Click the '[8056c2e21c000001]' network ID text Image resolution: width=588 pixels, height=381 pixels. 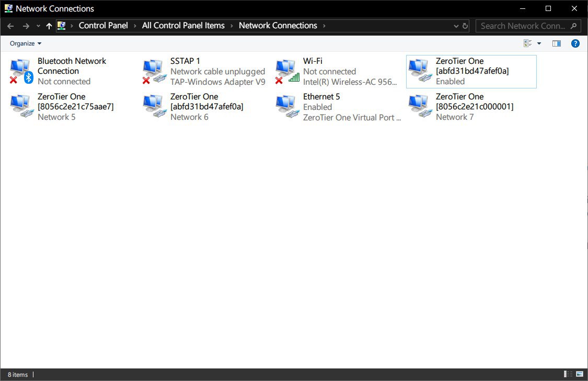pos(475,107)
